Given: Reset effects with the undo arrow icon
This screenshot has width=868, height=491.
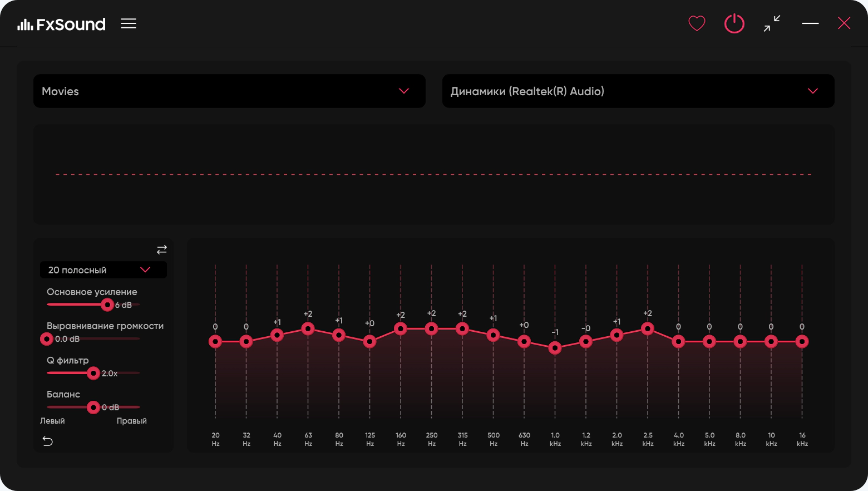Looking at the screenshot, I should 48,441.
